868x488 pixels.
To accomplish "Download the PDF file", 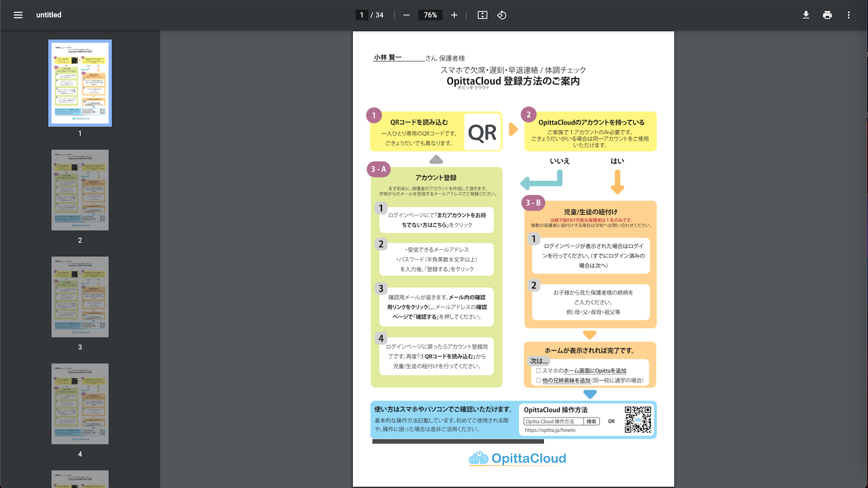I will tap(806, 15).
